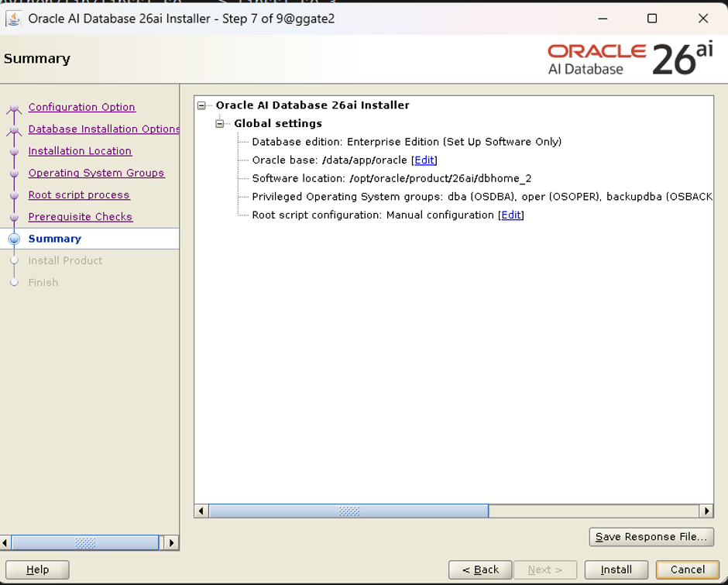728x585 pixels.
Task: Select Database edition: Enterprise Edition row
Action: pyautogui.click(x=407, y=142)
